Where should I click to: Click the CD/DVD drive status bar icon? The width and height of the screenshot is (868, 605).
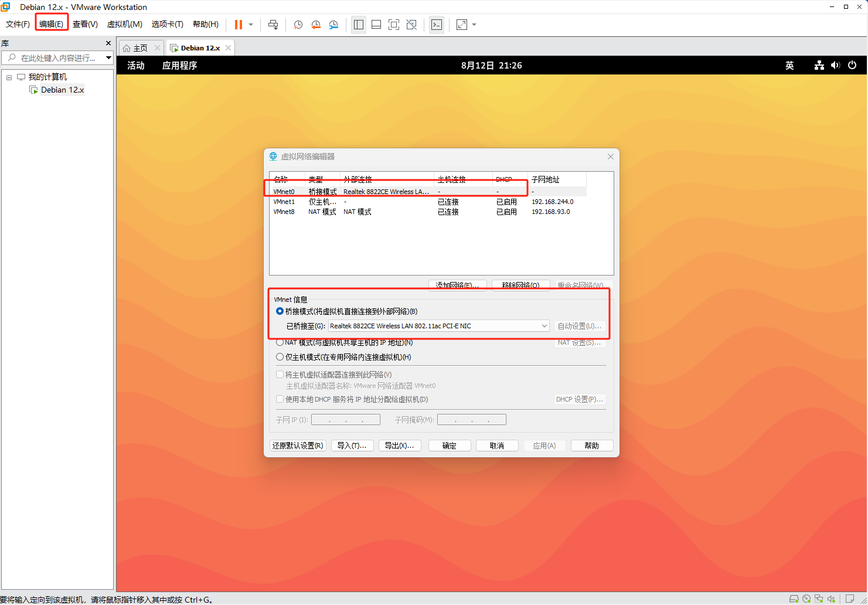point(806,599)
